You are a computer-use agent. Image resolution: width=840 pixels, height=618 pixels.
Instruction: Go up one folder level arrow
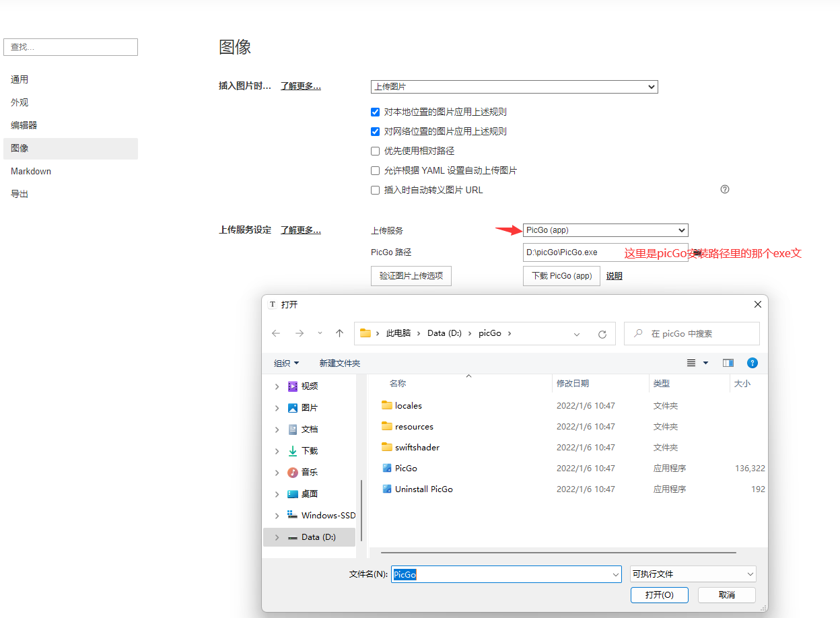click(340, 333)
